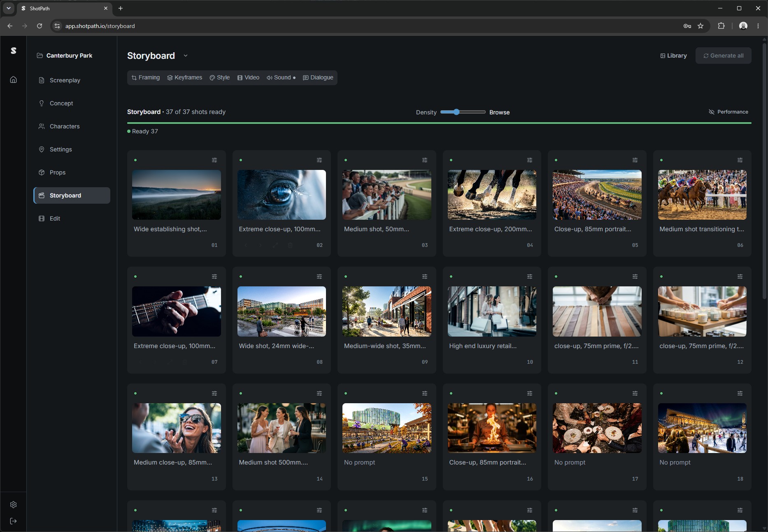This screenshot has height=532, width=768.
Task: Click the logout icon at bottom left
Action: (14, 521)
